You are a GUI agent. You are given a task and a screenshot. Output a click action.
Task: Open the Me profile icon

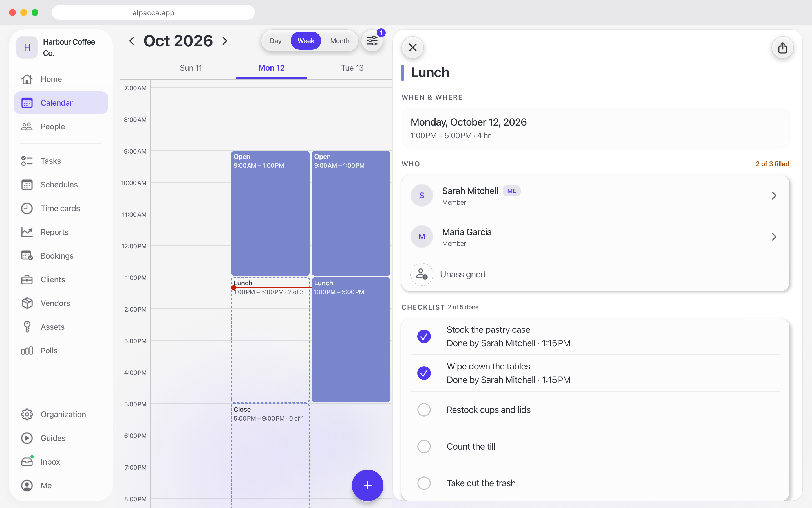click(27, 485)
